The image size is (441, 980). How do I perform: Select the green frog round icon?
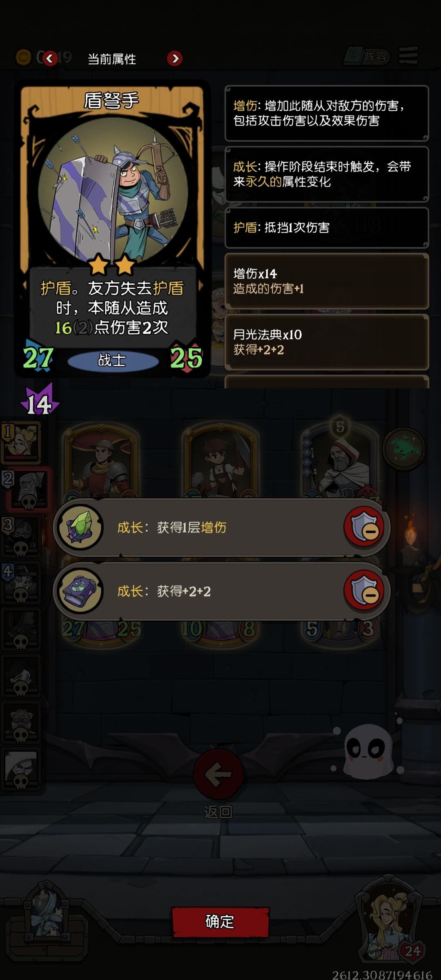pos(404,449)
